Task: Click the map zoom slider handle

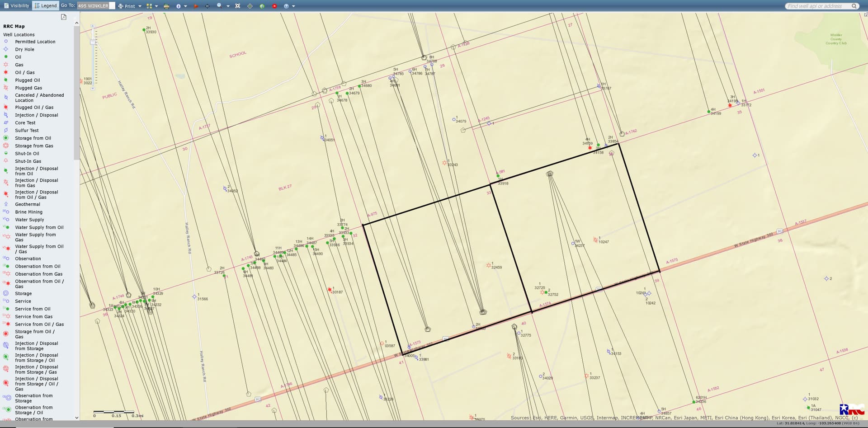Action: (93, 42)
